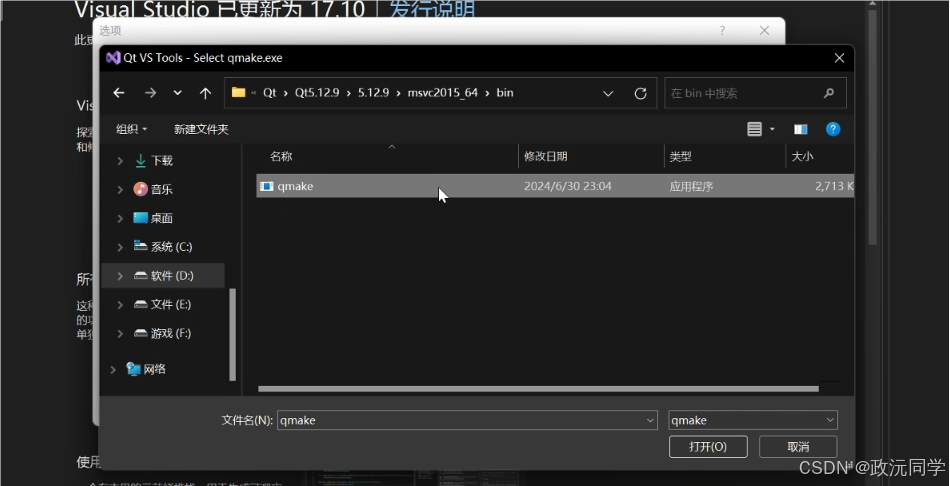950x486 pixels.
Task: Click the date 2024/6/30 23:04 cell
Action: click(568, 186)
